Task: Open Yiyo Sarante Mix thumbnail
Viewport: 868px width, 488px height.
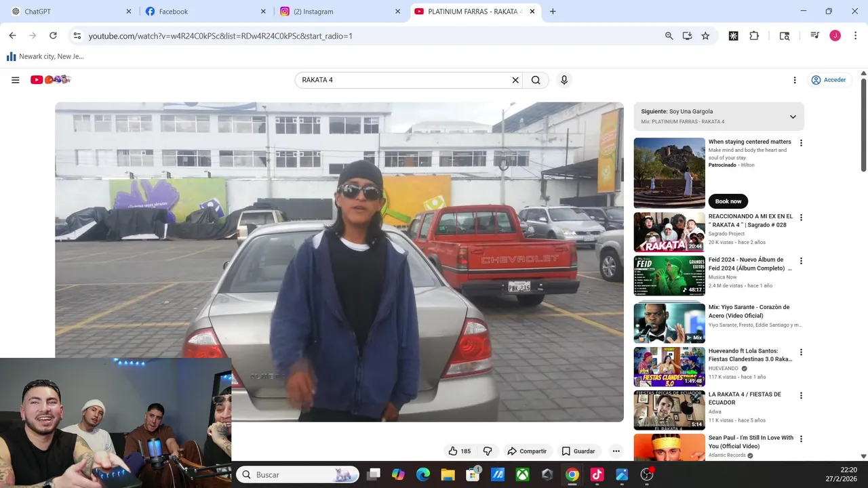Action: [x=669, y=323]
